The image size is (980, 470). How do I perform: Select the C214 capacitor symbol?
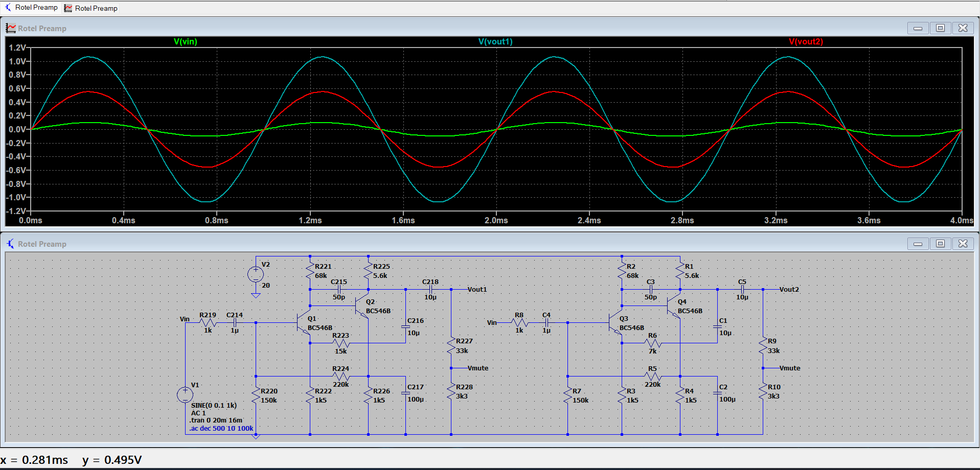pyautogui.click(x=235, y=323)
